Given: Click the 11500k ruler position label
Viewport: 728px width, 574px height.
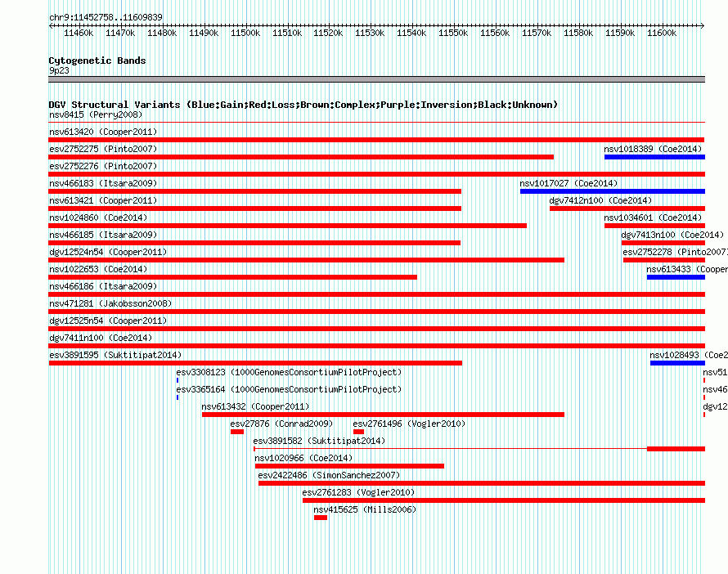Looking at the screenshot, I should (x=245, y=33).
